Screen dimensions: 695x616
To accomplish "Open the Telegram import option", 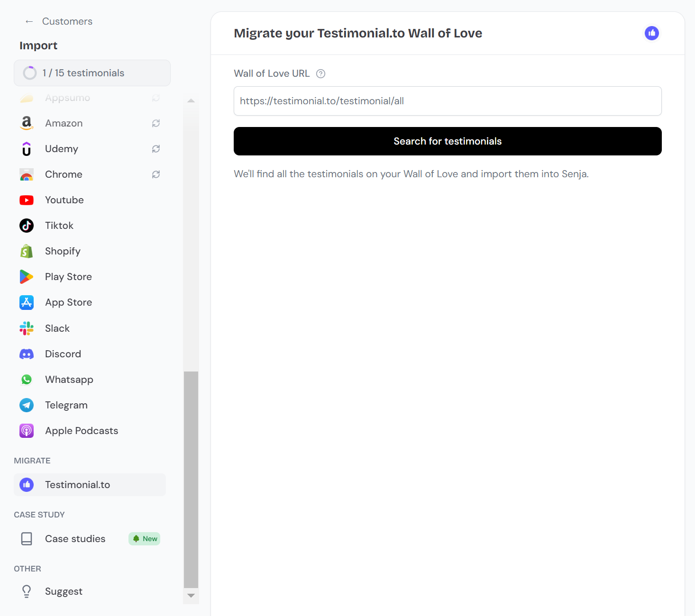I will [90, 405].
